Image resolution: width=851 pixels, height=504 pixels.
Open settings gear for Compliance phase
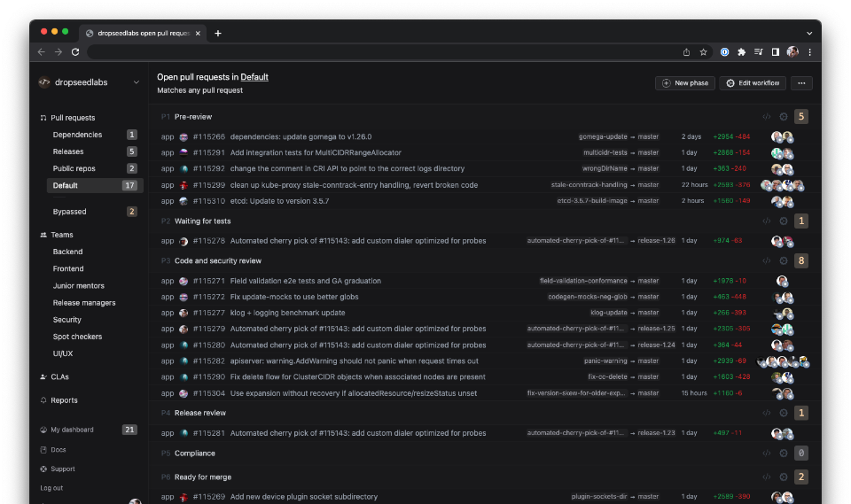click(784, 453)
